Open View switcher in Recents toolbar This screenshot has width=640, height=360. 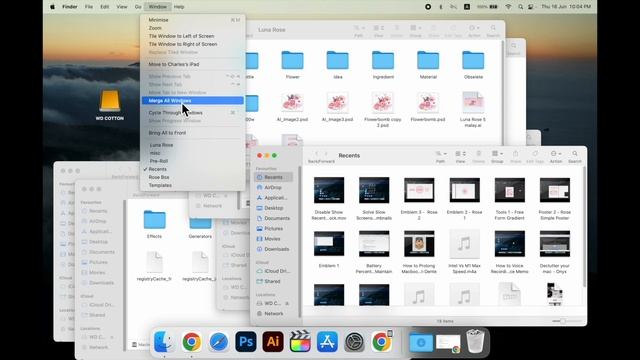point(460,154)
